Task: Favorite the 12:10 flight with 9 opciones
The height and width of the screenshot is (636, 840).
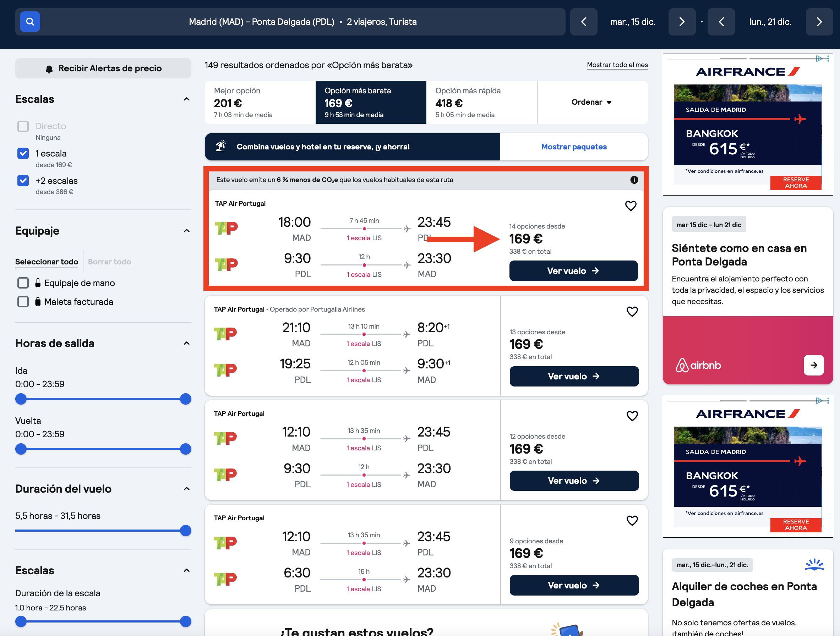Action: (632, 520)
